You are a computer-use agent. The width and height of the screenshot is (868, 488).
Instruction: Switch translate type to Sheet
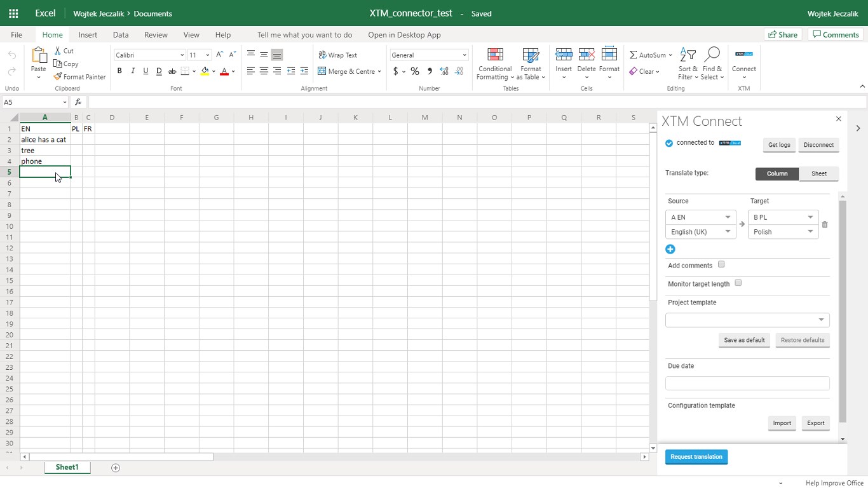tap(819, 173)
